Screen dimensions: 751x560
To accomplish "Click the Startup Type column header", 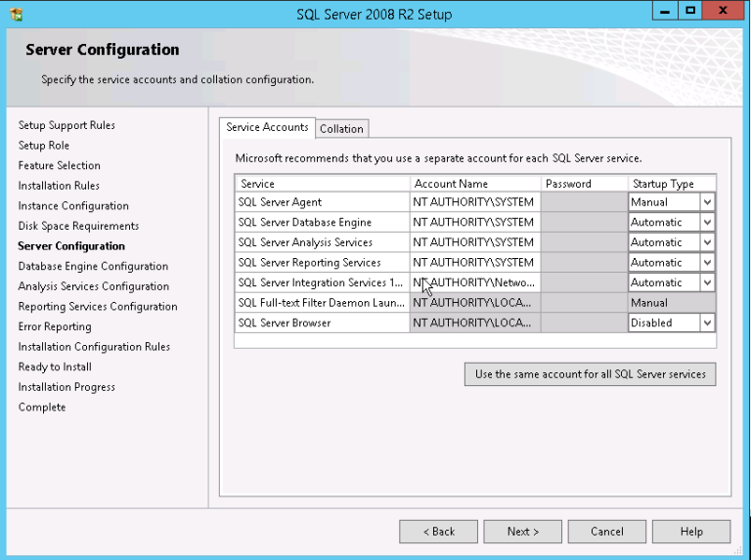I will [672, 184].
